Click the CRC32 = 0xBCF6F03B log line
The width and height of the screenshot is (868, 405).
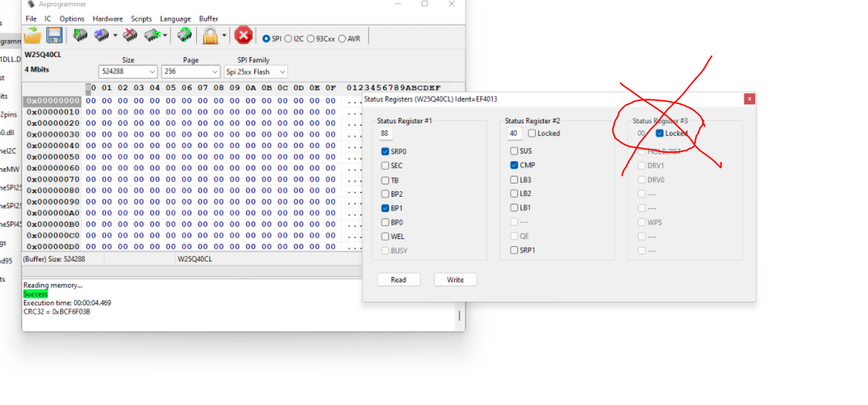56,312
